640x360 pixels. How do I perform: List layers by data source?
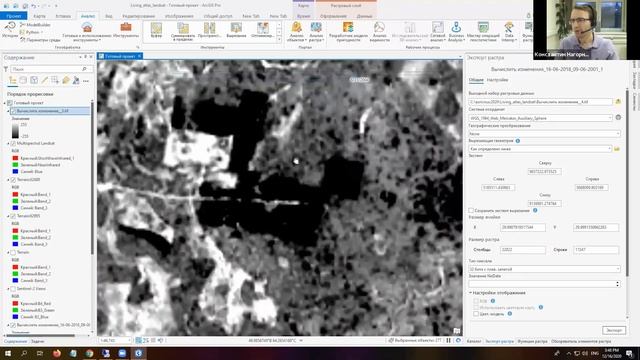pyautogui.click(x=23, y=80)
